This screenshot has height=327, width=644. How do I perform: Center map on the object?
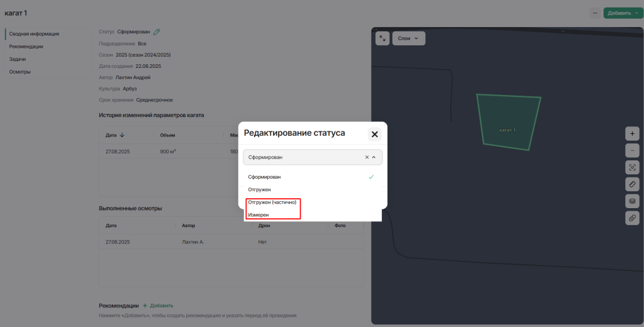coord(632,167)
